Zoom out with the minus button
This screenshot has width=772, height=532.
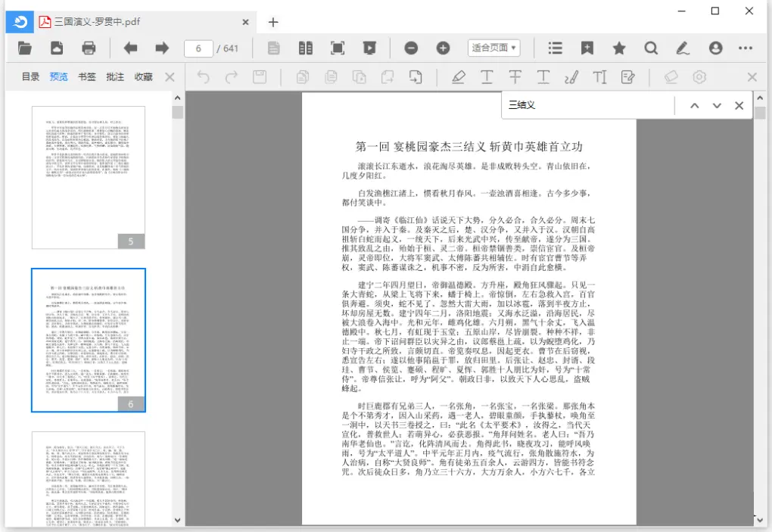(x=411, y=48)
